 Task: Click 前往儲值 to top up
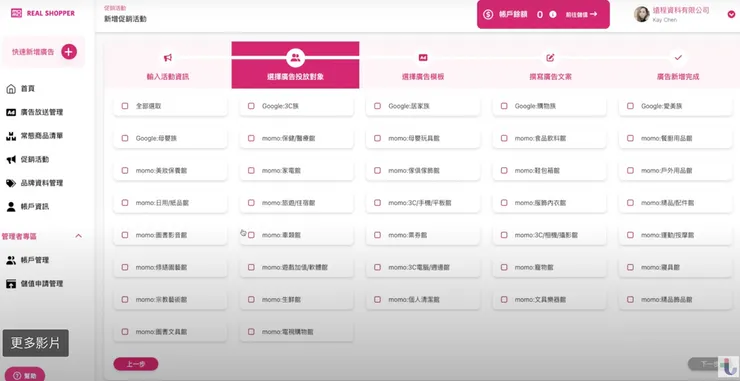[581, 14]
